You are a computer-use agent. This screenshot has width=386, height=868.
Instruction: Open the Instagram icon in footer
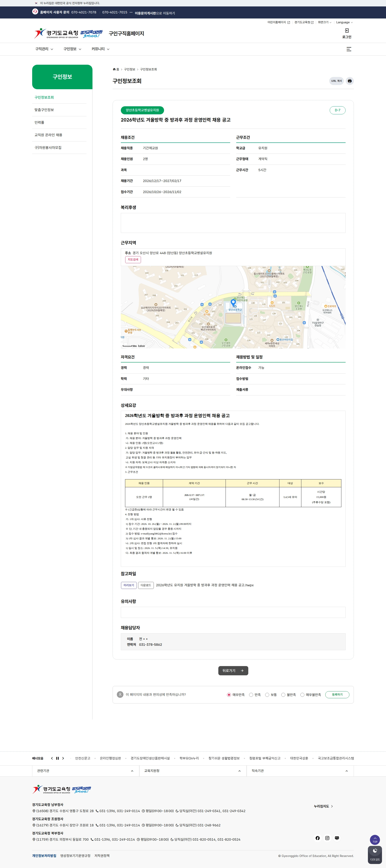[x=327, y=838]
